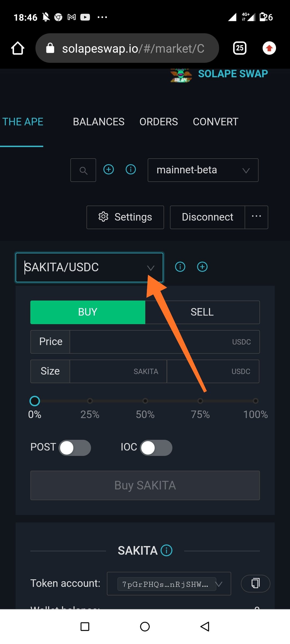
Task: Copy the token account address
Action: 255,583
